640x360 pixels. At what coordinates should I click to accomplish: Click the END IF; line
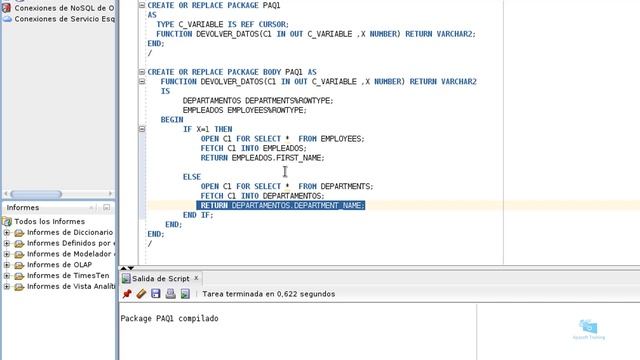click(198, 215)
